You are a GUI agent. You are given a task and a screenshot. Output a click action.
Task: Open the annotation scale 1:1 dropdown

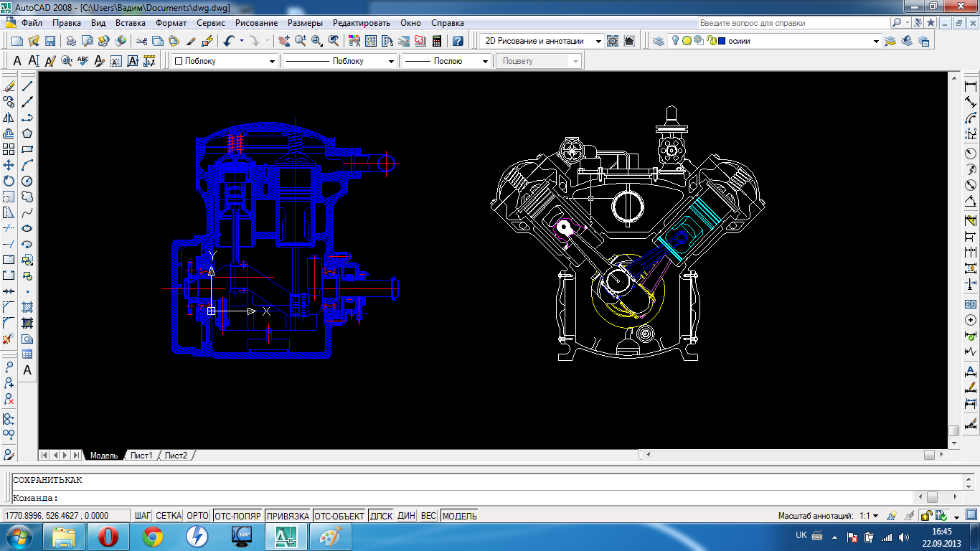coord(869,516)
